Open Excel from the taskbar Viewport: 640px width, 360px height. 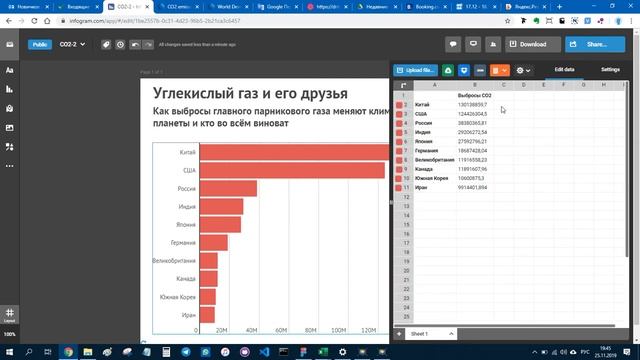323,352
